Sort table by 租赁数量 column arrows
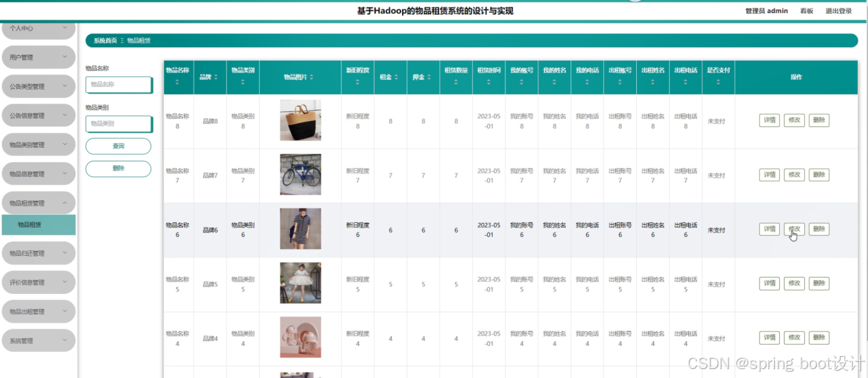 tap(456, 82)
